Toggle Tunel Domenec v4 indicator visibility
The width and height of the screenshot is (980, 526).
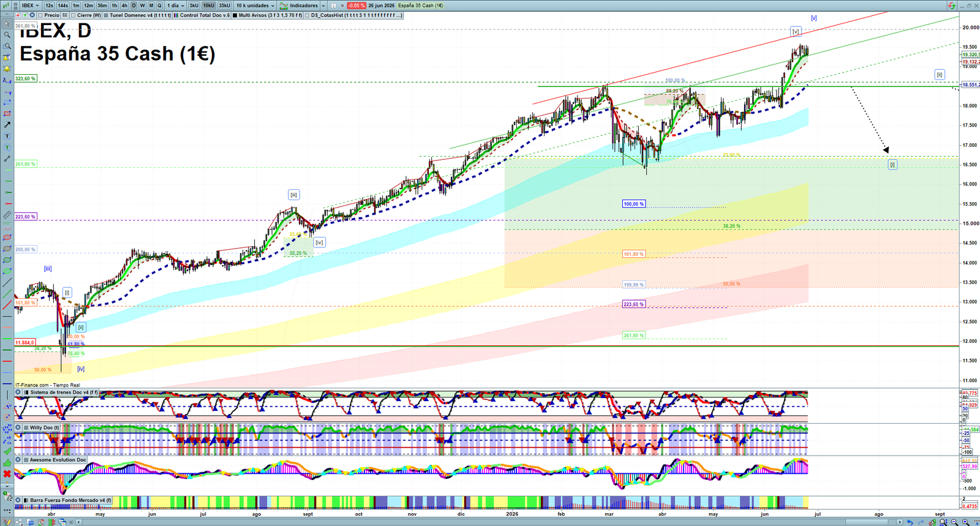point(106,15)
